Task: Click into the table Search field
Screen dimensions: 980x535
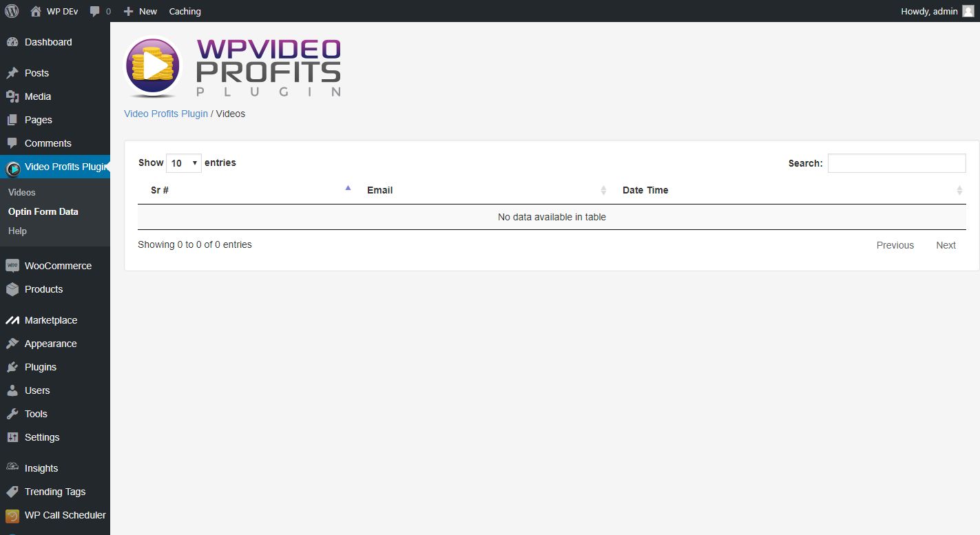Action: (897, 163)
